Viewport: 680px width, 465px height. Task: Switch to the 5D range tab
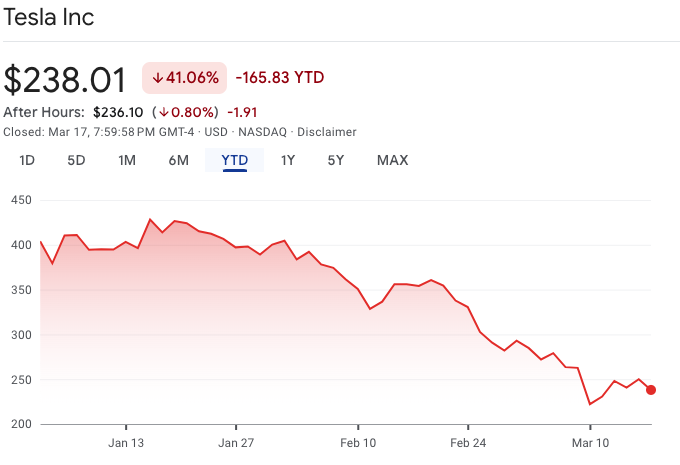click(x=76, y=160)
